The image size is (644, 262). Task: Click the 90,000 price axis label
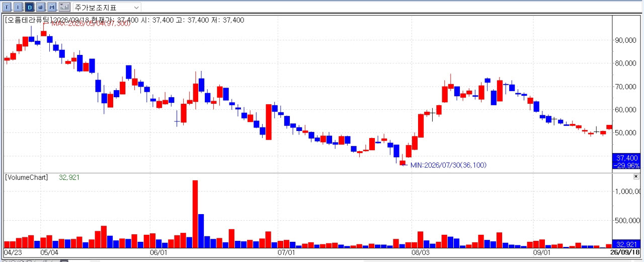[627, 40]
